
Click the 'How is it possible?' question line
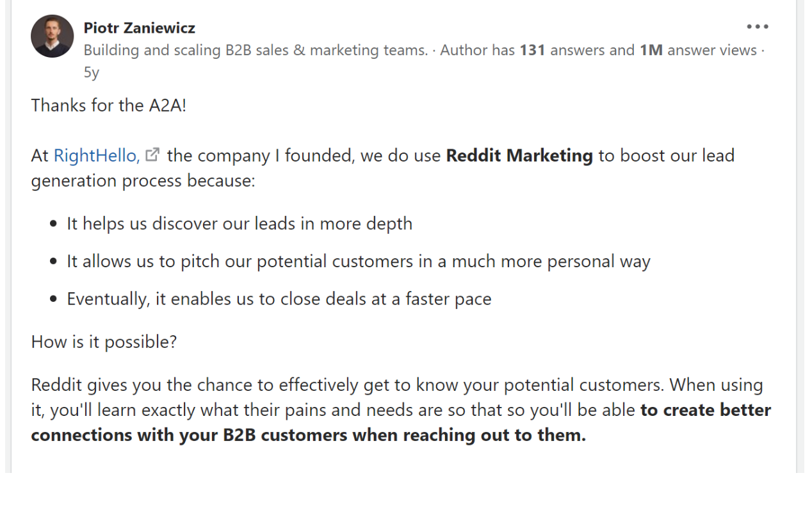104,342
